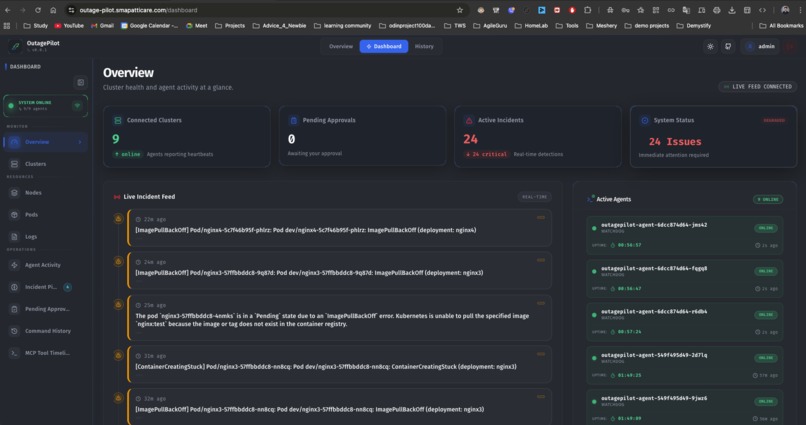Open the Pending Approvals summary card

pyautogui.click(x=362, y=136)
